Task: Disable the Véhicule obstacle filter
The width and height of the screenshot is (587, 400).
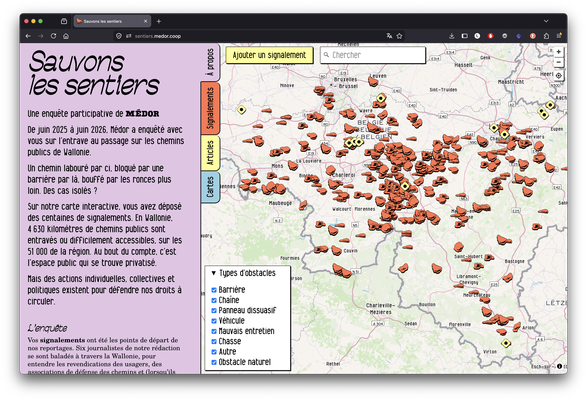Action: click(214, 321)
